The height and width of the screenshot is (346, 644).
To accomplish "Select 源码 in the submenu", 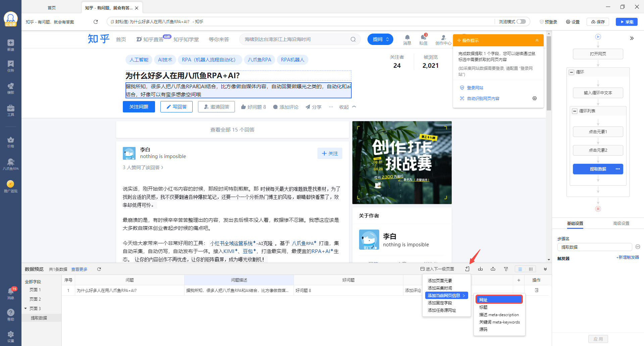I will pos(483,330).
